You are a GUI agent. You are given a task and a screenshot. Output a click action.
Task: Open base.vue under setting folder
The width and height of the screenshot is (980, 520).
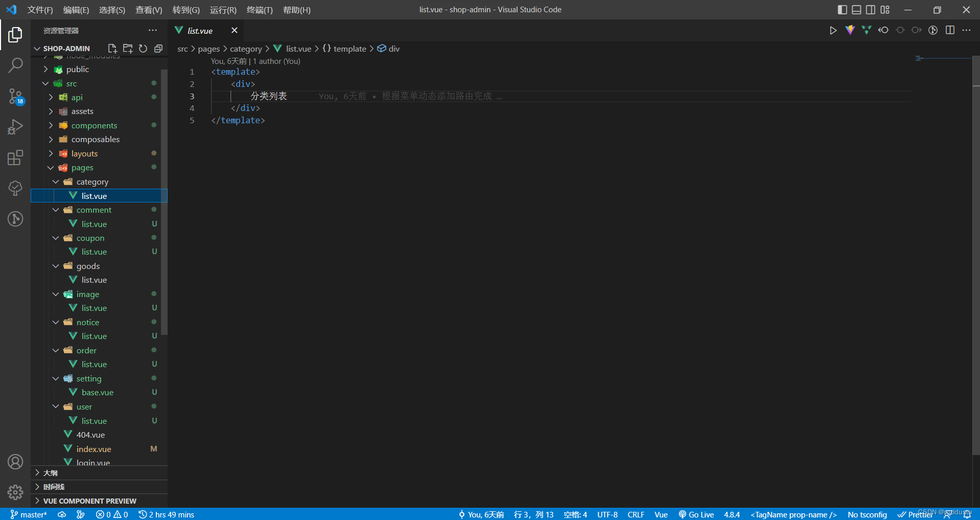[97, 393]
